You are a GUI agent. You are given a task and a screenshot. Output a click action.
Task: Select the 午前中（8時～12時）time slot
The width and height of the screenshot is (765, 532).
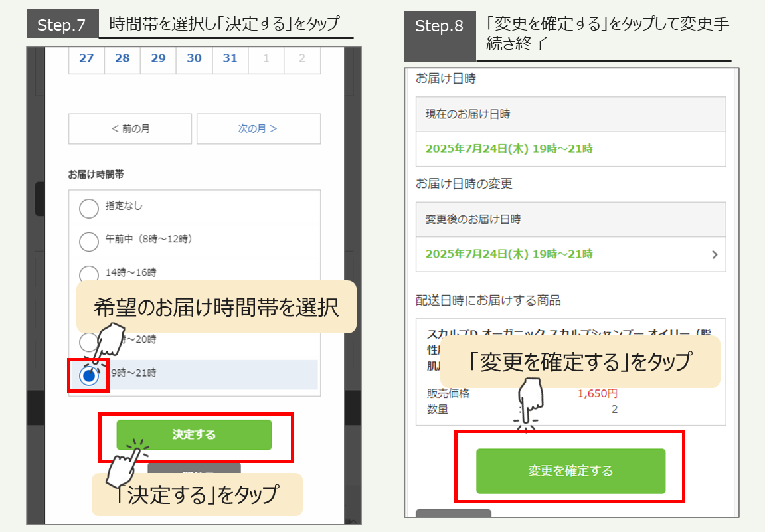(x=89, y=242)
